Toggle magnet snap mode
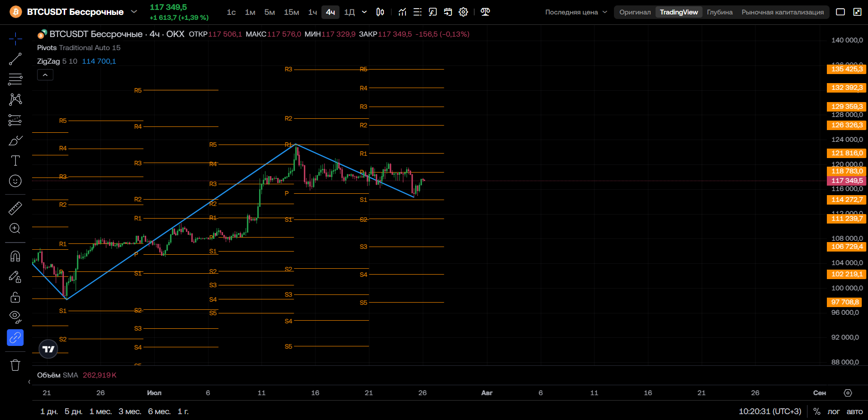Screen dimensions: 868x420 (x=15, y=256)
